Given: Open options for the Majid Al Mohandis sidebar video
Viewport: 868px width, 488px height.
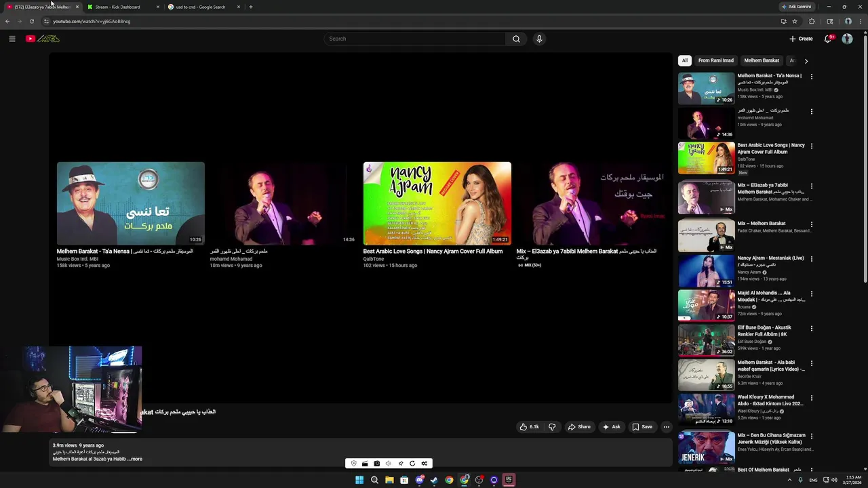Looking at the screenshot, I should pos(811,293).
